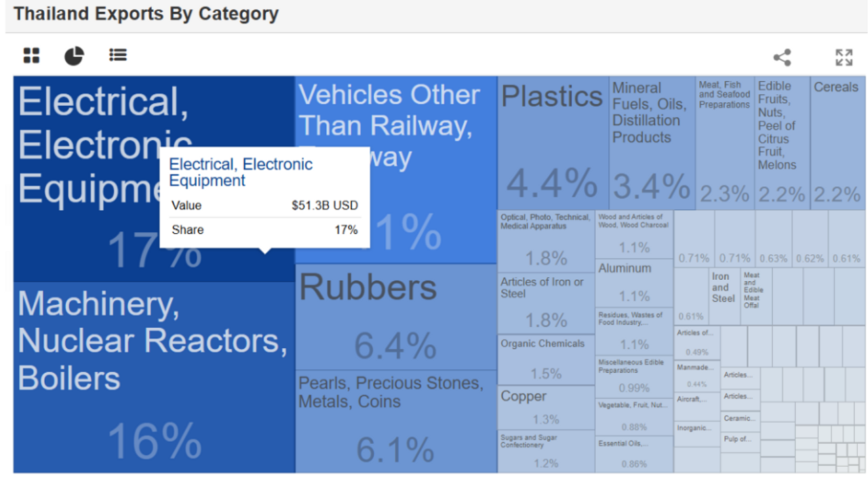Viewport: 868px width, 477px height.
Task: Click the Aluminum 1.1% tile
Action: point(634,283)
